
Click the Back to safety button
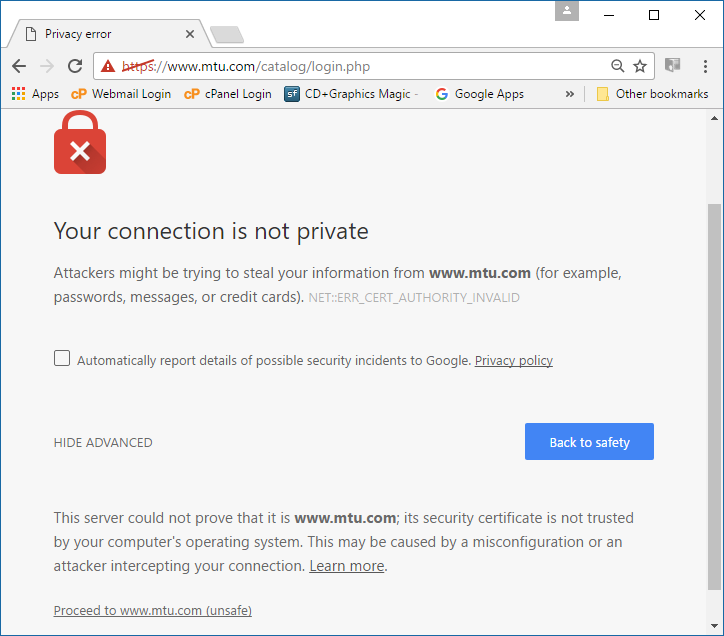click(x=589, y=442)
